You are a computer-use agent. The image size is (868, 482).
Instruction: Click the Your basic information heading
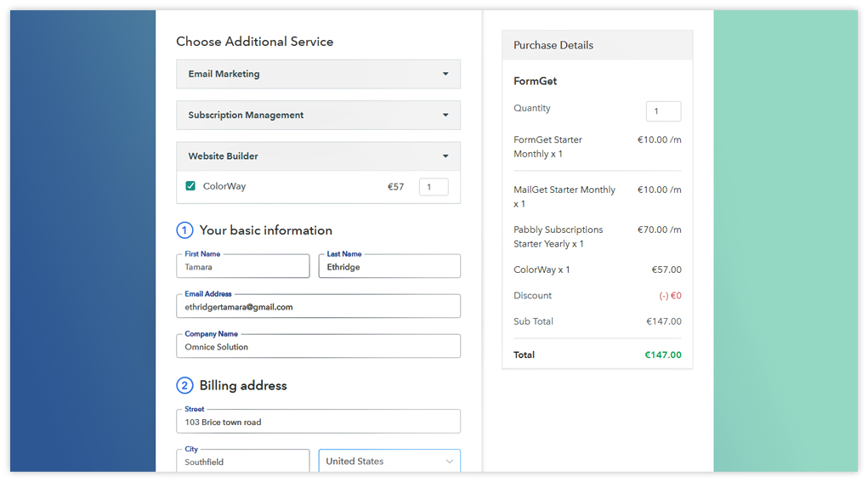[x=266, y=230]
